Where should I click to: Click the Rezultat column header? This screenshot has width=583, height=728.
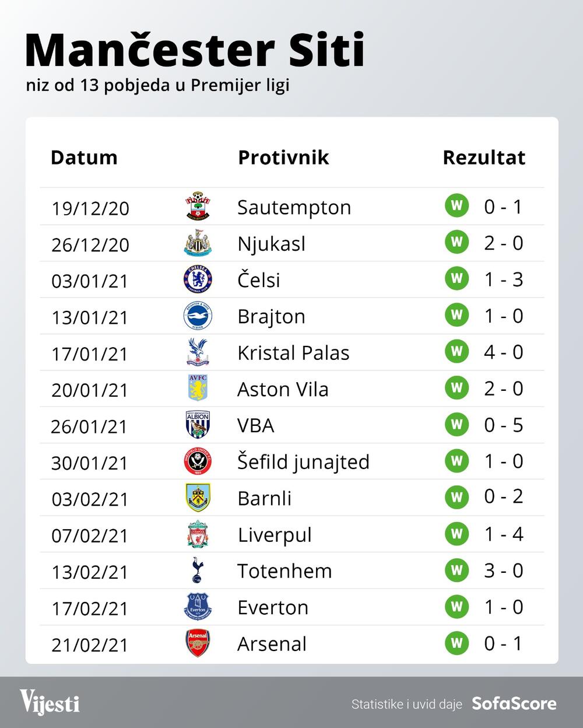484,157
